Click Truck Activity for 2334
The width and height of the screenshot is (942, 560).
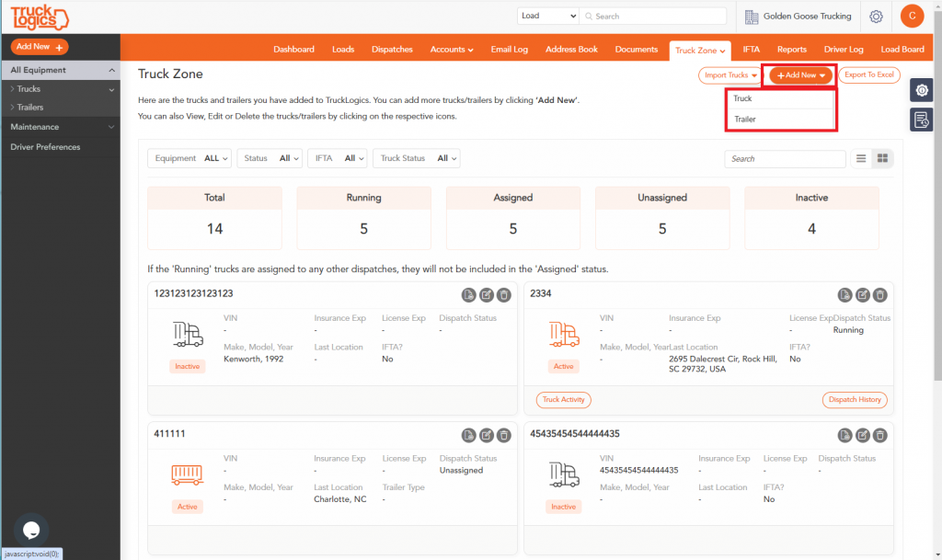pos(564,400)
